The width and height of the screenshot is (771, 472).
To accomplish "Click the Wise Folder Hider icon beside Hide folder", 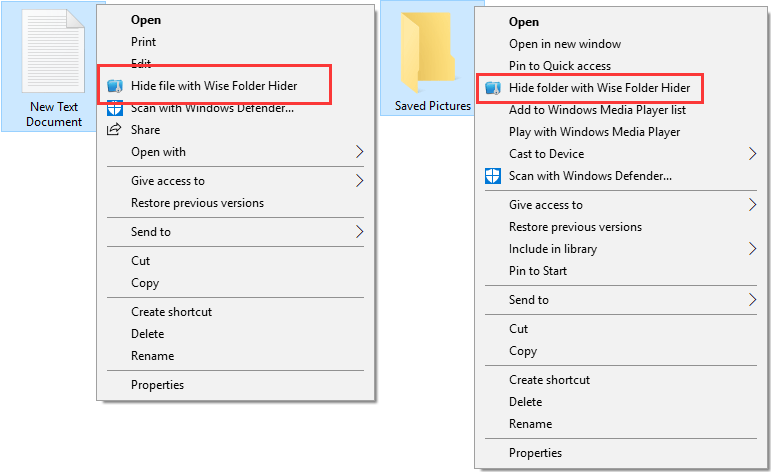I will pyautogui.click(x=493, y=88).
